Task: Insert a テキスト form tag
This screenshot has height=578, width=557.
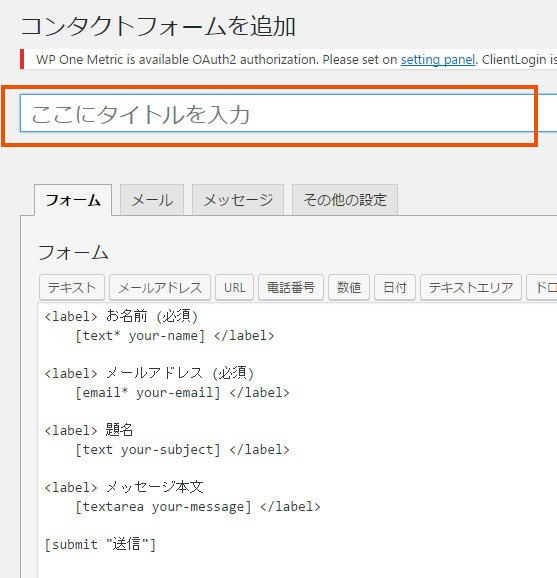Action: click(x=72, y=288)
